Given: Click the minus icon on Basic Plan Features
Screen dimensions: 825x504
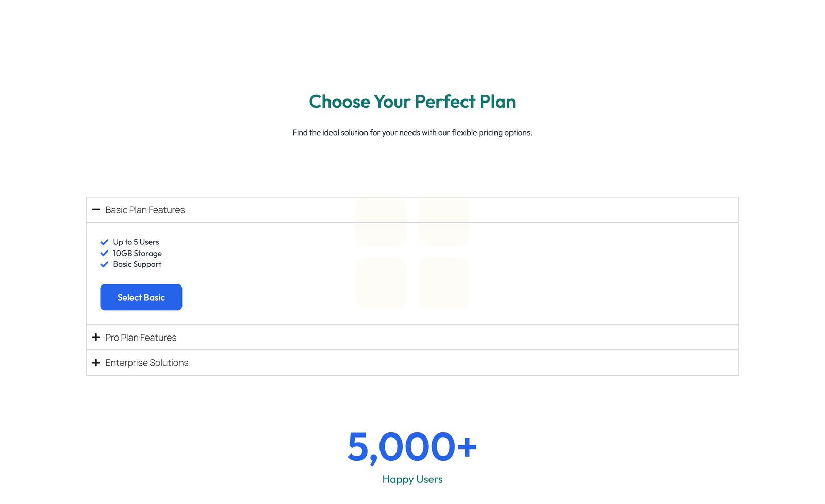Looking at the screenshot, I should pos(96,210).
